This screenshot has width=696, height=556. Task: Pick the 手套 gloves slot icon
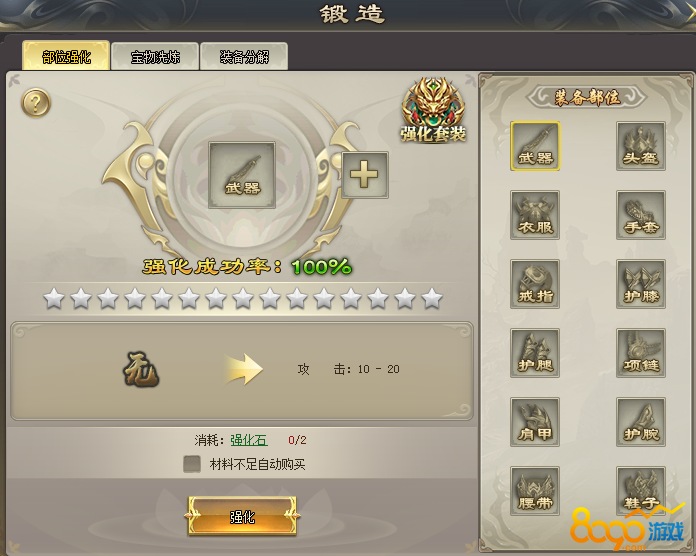[x=641, y=215]
